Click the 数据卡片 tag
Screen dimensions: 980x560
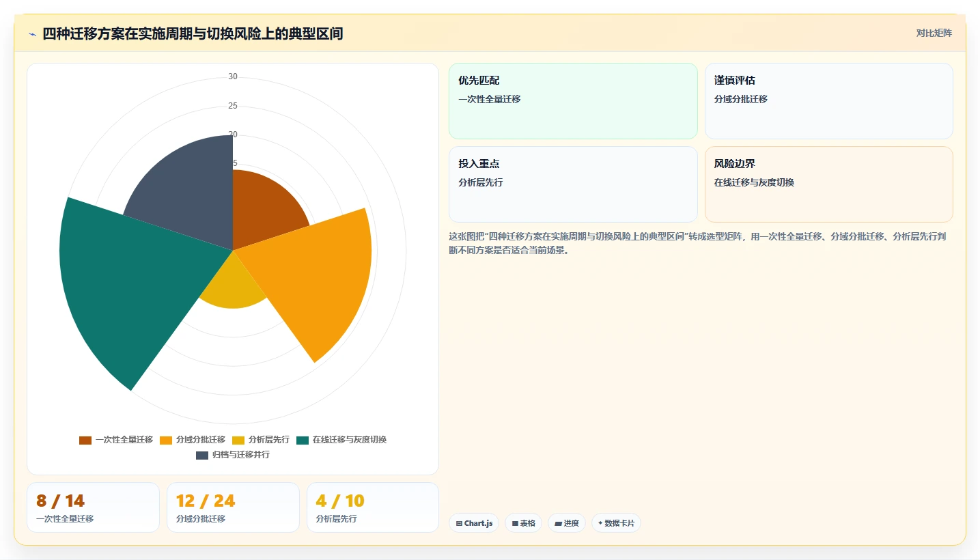coord(616,523)
